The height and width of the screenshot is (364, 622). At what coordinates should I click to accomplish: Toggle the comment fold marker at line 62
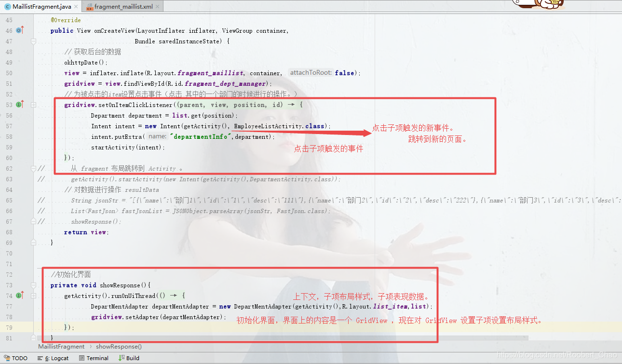click(x=33, y=168)
